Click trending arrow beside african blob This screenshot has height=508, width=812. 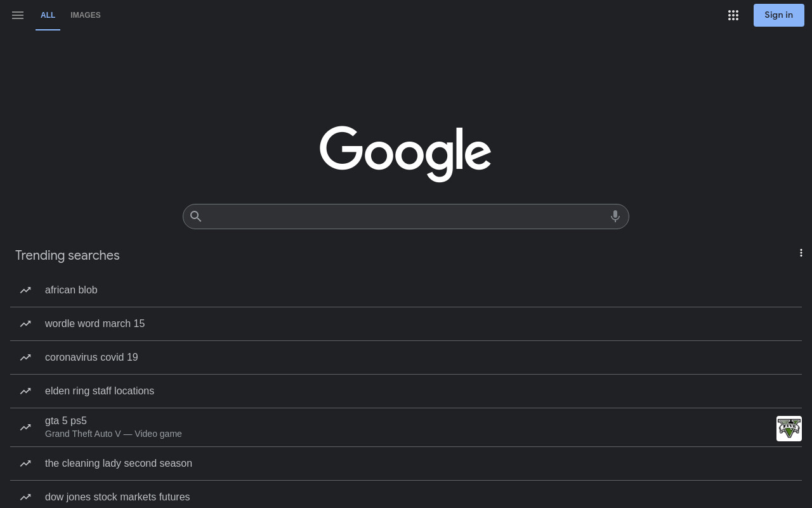coord(25,290)
